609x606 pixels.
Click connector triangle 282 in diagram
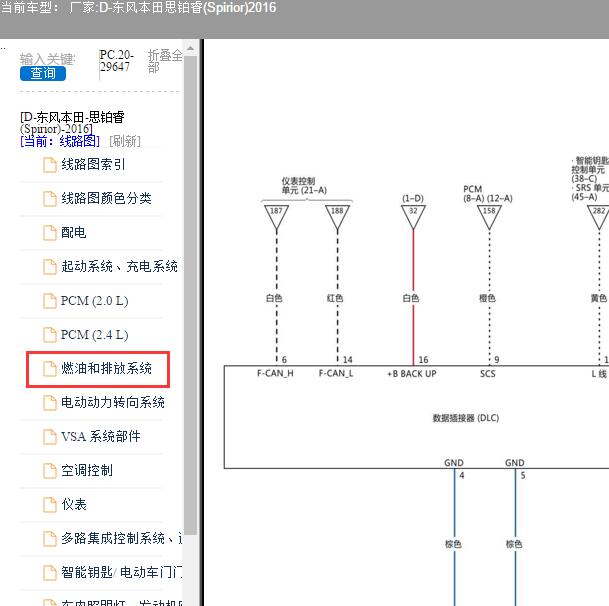pyautogui.click(x=598, y=217)
